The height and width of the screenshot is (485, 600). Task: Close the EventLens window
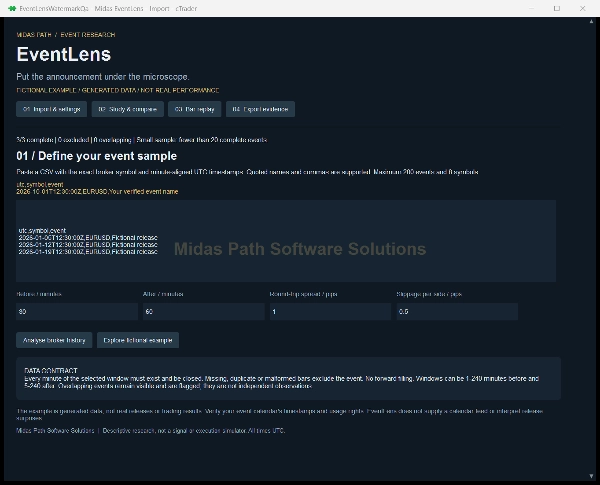coord(582,8)
